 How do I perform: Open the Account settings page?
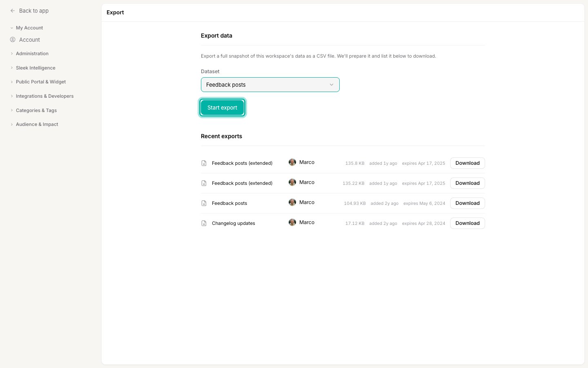point(29,40)
